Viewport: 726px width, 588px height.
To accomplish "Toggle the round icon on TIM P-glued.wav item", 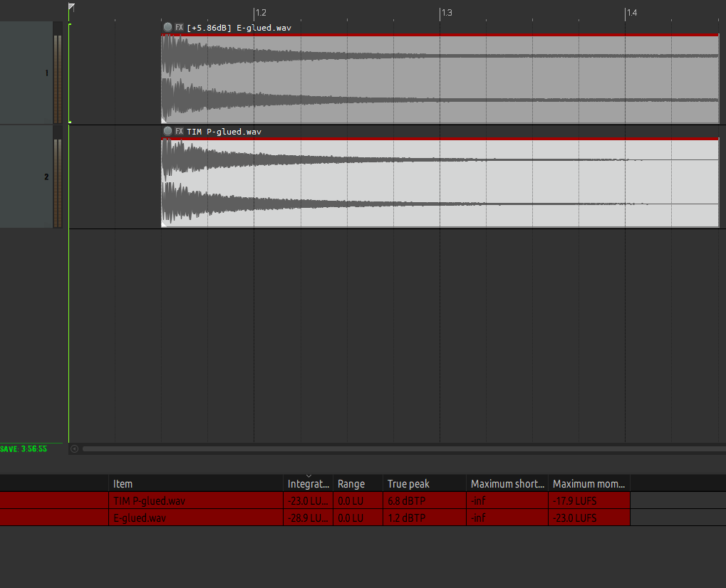I will pyautogui.click(x=167, y=132).
